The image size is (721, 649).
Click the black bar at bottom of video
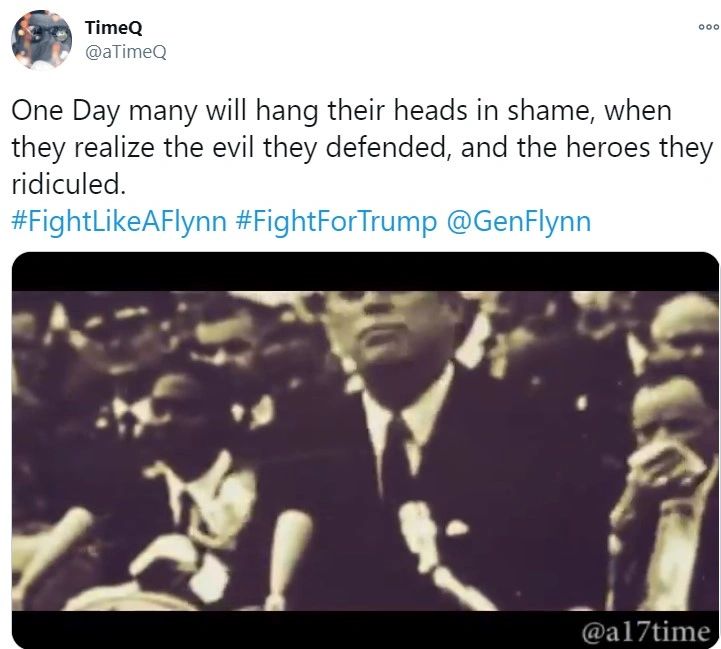point(365,630)
